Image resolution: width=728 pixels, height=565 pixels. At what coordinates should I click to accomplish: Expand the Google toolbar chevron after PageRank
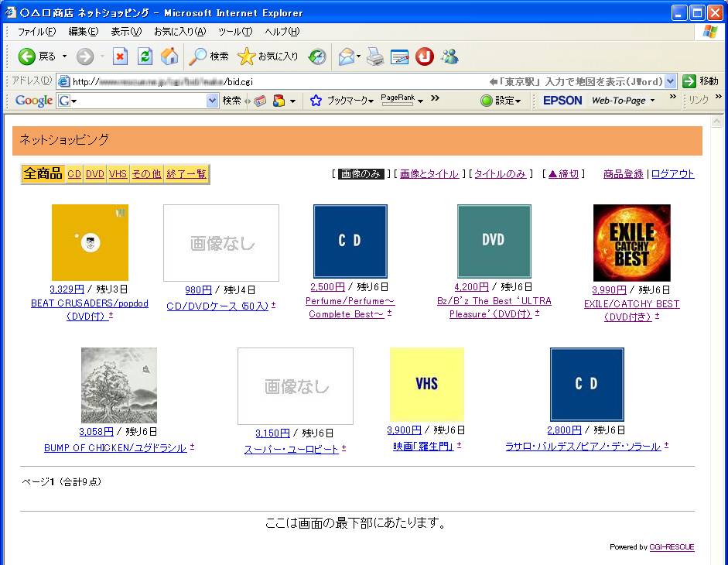pos(435,98)
